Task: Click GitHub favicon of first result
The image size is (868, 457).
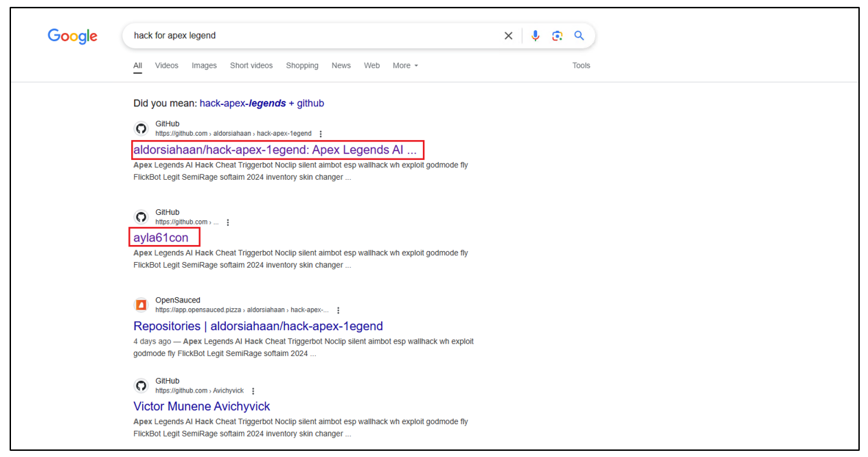Action: click(x=141, y=128)
